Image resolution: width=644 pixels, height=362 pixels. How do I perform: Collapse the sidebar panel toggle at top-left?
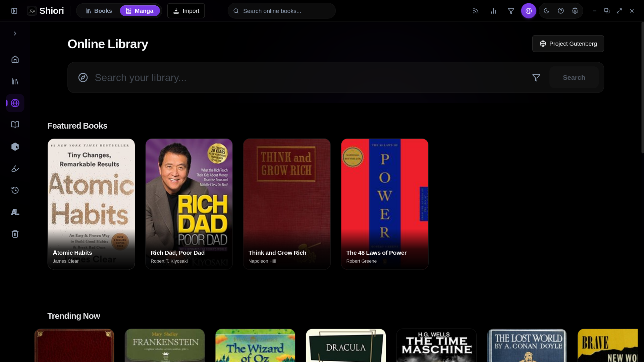pos(14,11)
